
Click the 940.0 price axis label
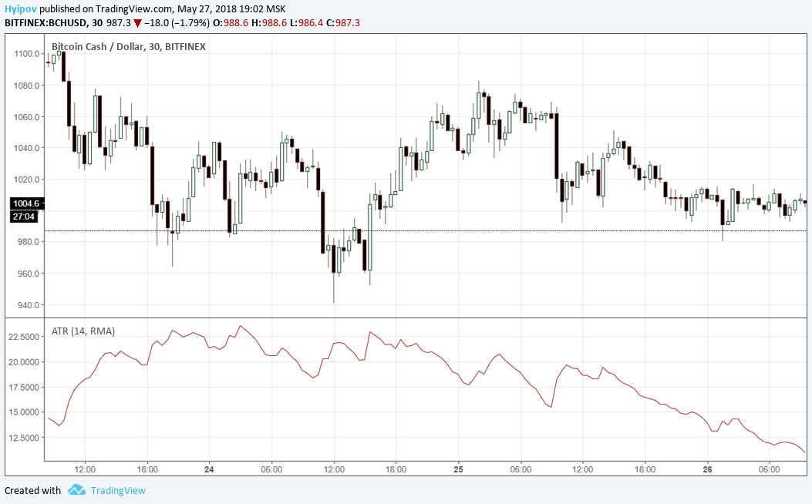coord(28,304)
